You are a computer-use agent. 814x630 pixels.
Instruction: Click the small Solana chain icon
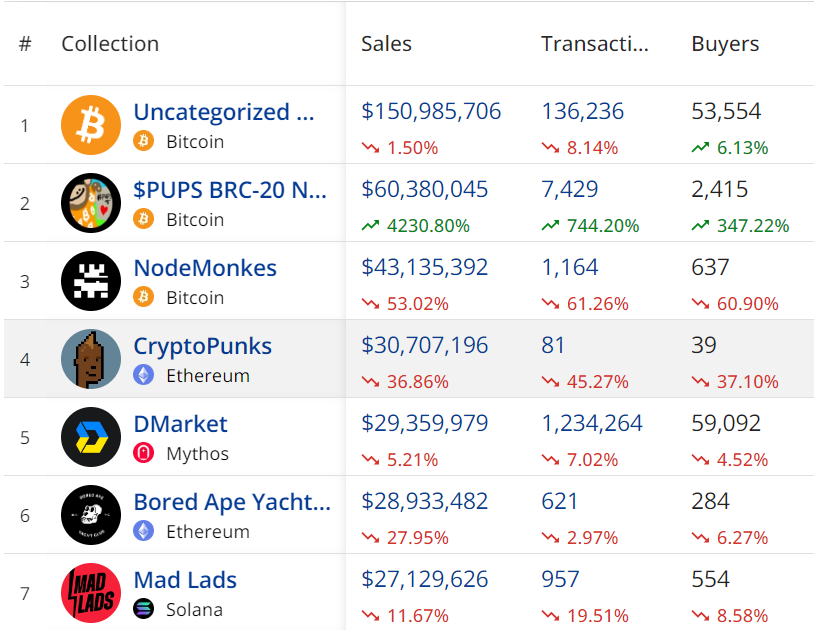(x=144, y=610)
